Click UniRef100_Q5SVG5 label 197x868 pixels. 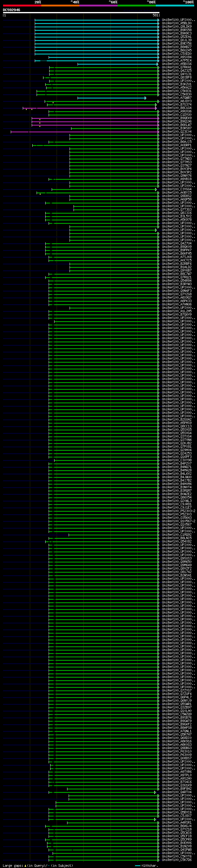(x=177, y=430)
